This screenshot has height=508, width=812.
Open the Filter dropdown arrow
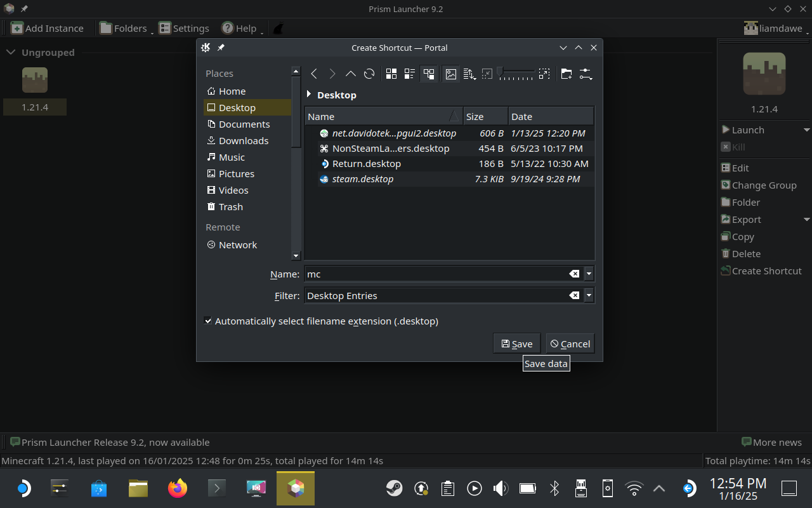point(589,296)
